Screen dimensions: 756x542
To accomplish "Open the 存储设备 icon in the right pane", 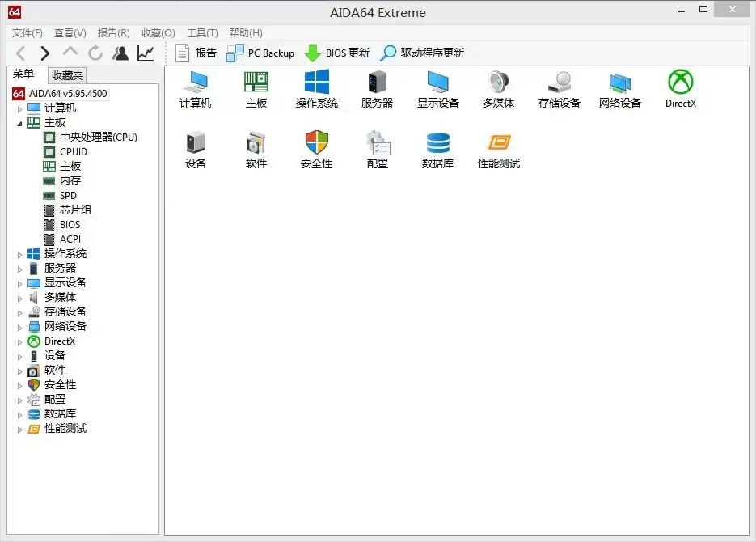I will [x=560, y=89].
